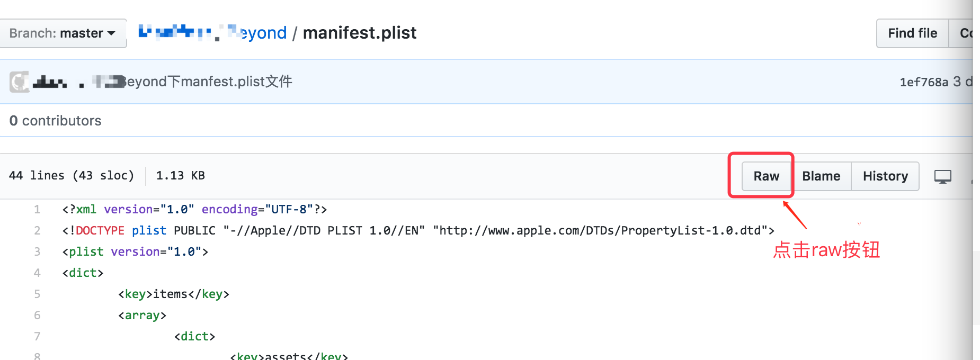Click the 0 contributors label

pyautogui.click(x=55, y=121)
